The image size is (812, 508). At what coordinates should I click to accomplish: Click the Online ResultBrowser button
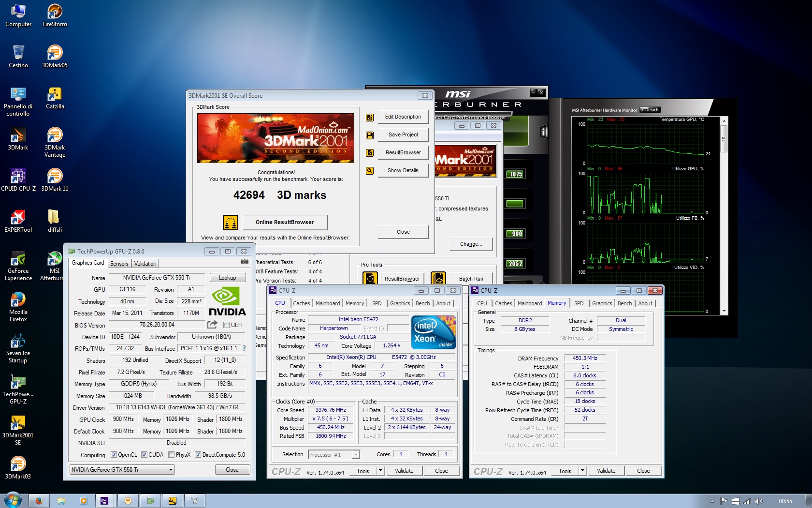285,223
